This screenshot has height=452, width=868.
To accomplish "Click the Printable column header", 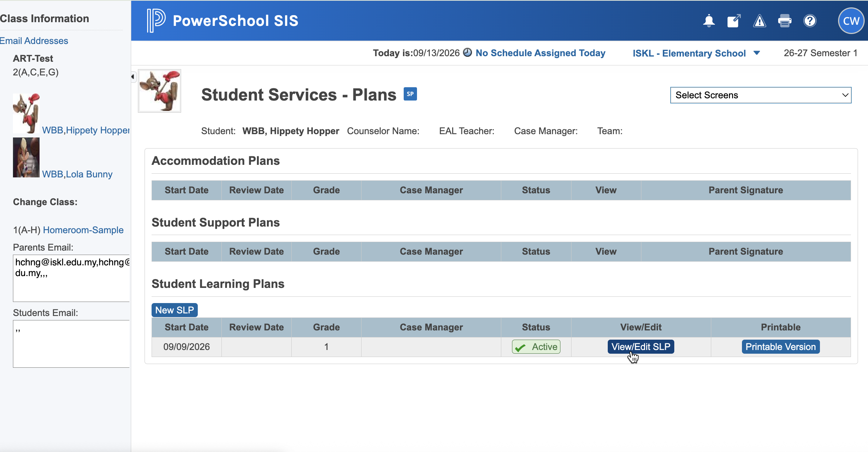I will [780, 327].
